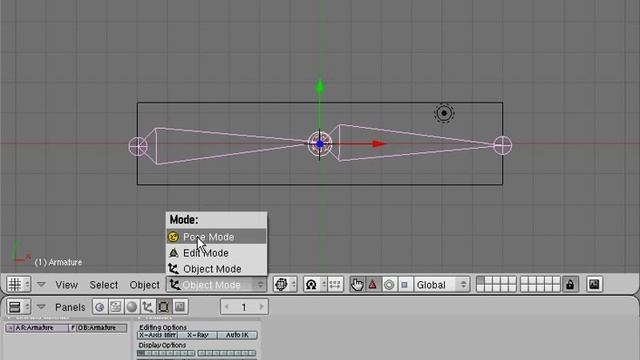Select the right bone tip joint circle
The width and height of the screenshot is (640, 360).
[x=502, y=145]
